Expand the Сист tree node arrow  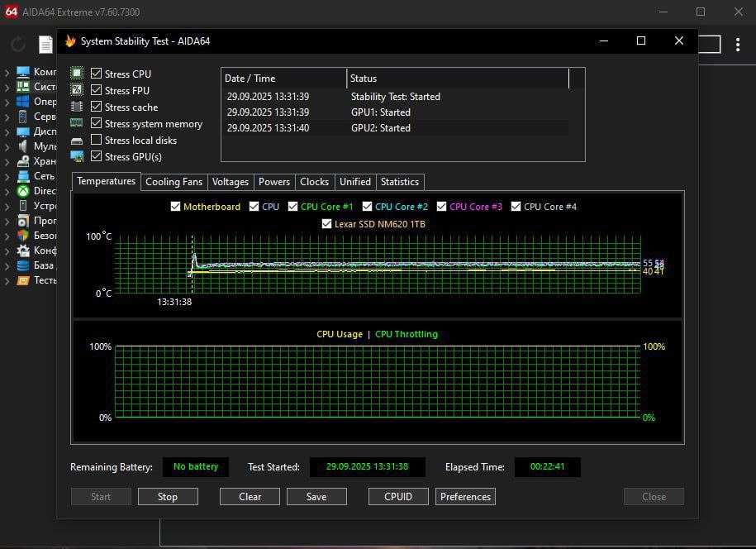coord(7,88)
